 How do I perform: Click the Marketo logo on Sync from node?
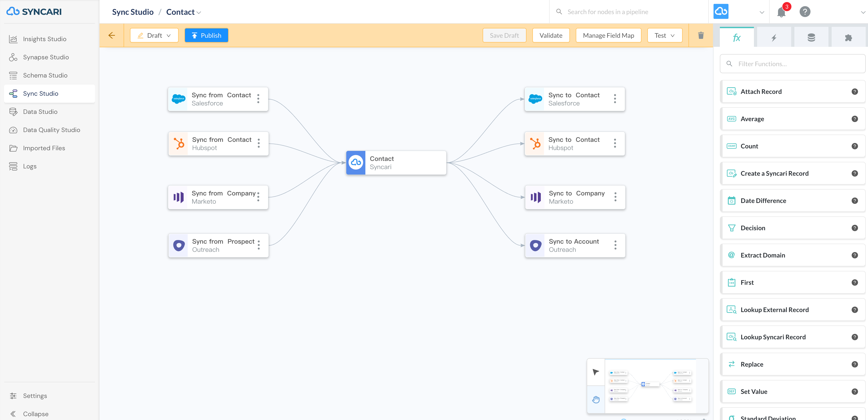point(178,197)
